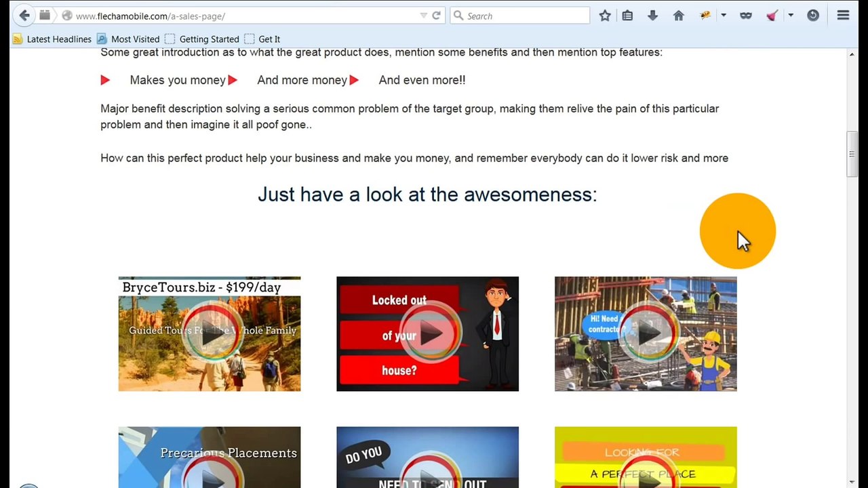Screen dimensions: 868x488
Task: Reload the current page
Action: coord(436,16)
